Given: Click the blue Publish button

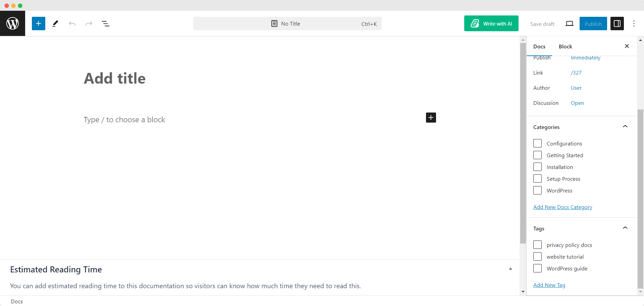Looking at the screenshot, I should point(593,24).
